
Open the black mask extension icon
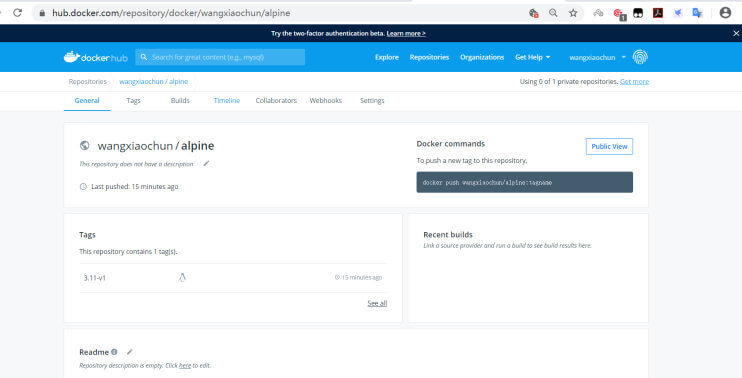click(638, 13)
